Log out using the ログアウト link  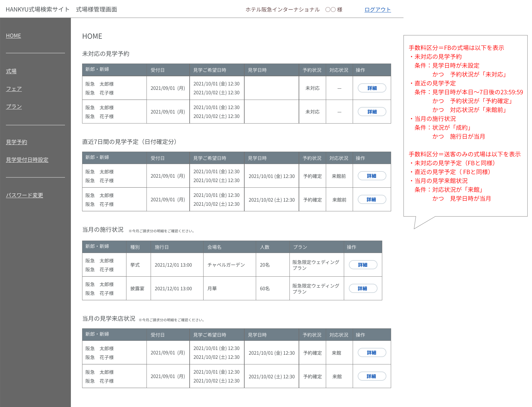378,9
